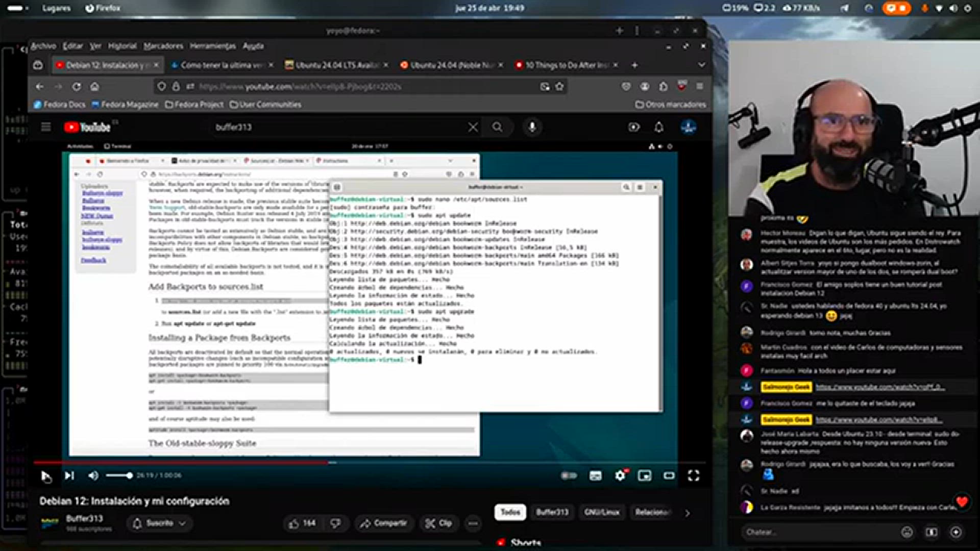Image resolution: width=980 pixels, height=551 pixels.
Task: Go to the YouTube home logo
Action: pyautogui.click(x=87, y=127)
